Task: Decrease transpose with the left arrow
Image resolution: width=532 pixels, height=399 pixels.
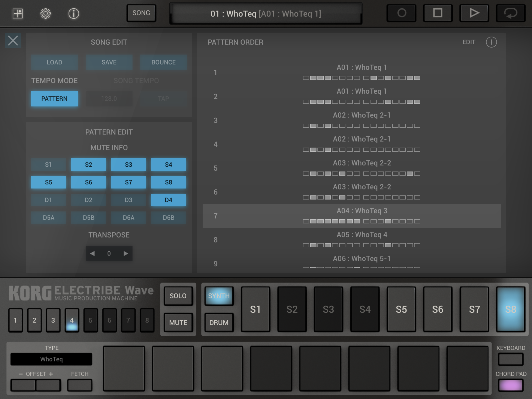Action: coord(92,253)
